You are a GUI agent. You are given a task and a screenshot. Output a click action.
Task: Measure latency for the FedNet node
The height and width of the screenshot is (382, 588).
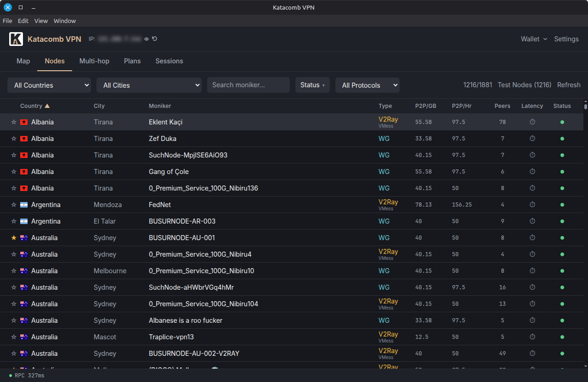pos(532,205)
